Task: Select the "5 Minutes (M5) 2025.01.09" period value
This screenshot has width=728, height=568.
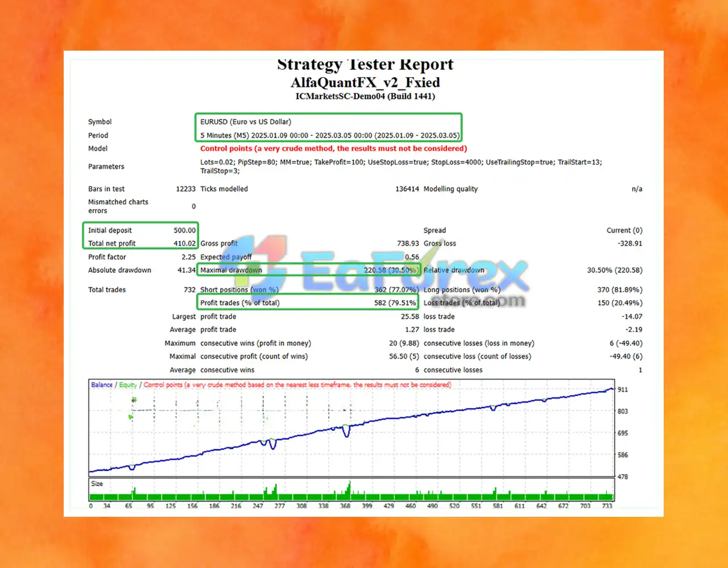Action: [330, 135]
